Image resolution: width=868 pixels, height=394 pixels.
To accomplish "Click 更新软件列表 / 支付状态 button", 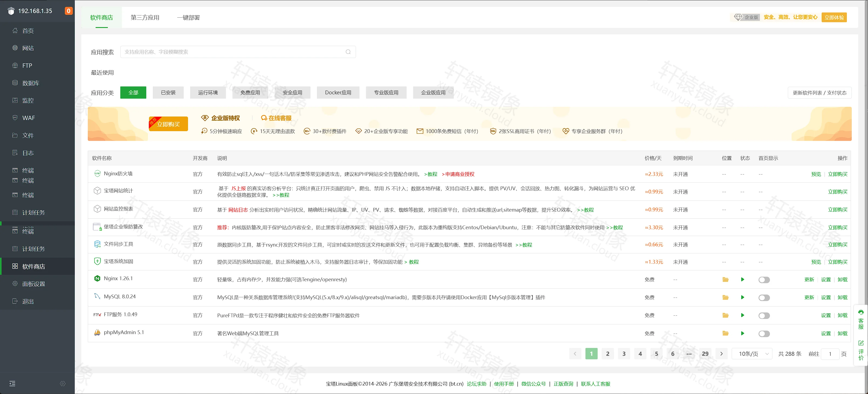I will click(x=820, y=93).
